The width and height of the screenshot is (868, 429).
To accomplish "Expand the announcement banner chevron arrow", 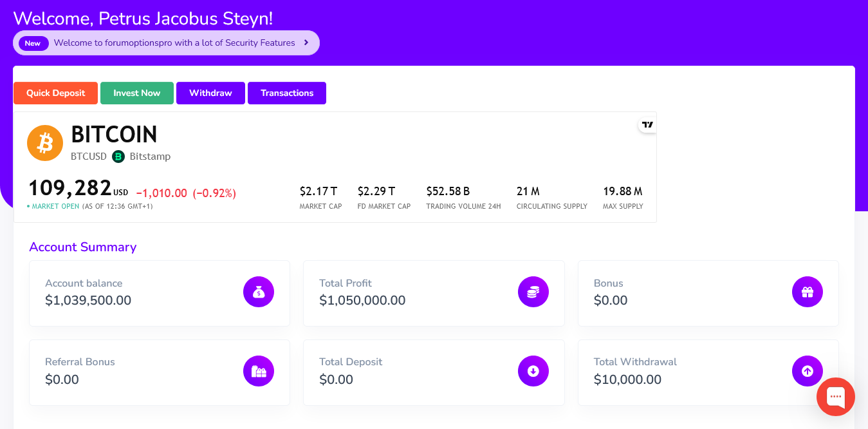I will (x=306, y=43).
